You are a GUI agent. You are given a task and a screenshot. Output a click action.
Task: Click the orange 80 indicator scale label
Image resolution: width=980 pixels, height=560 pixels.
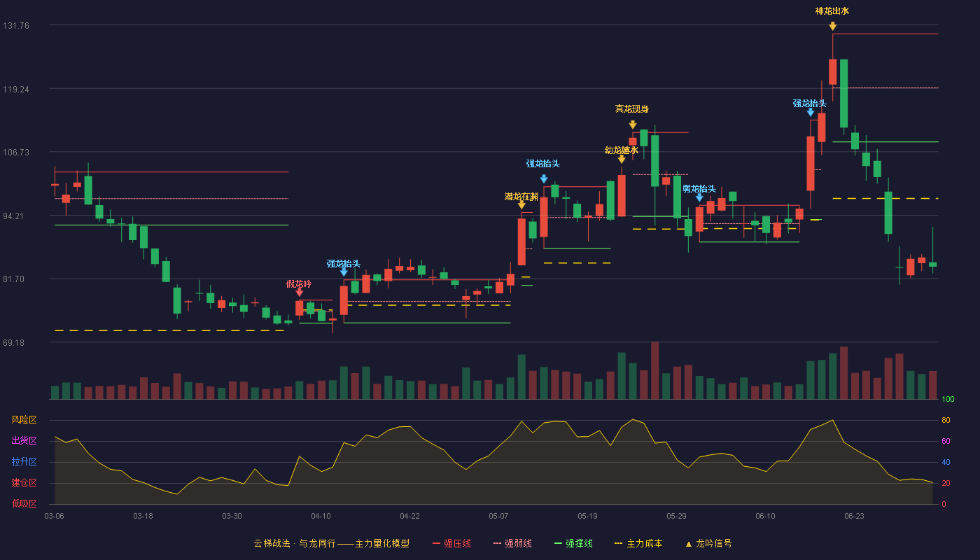pyautogui.click(x=945, y=420)
